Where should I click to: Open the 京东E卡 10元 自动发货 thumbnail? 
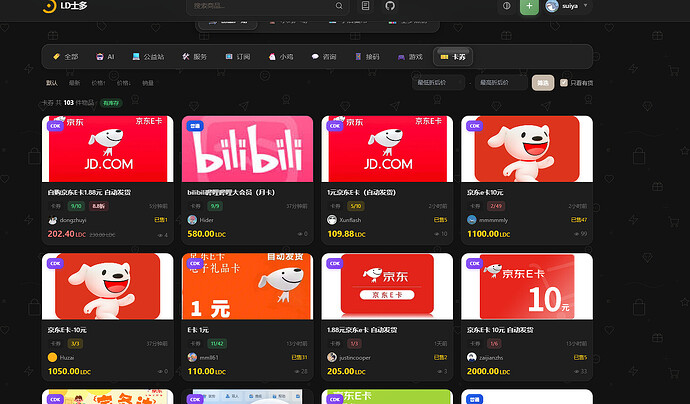[527, 286]
